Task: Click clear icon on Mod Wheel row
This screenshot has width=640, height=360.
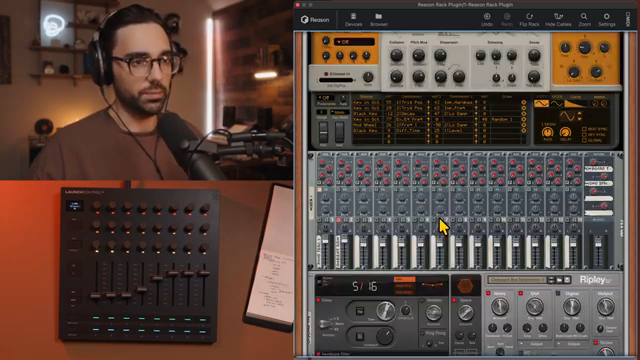Action: click(523, 125)
